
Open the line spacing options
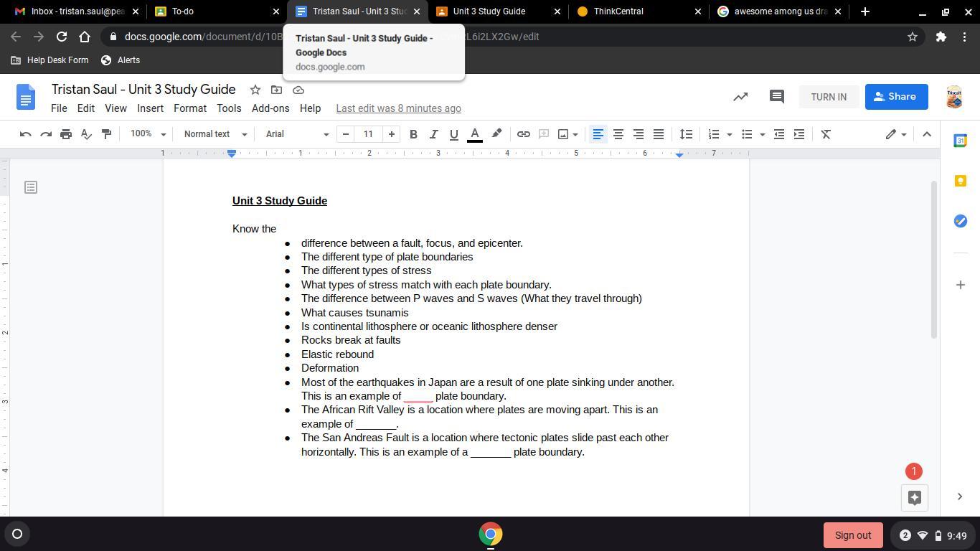(x=687, y=134)
